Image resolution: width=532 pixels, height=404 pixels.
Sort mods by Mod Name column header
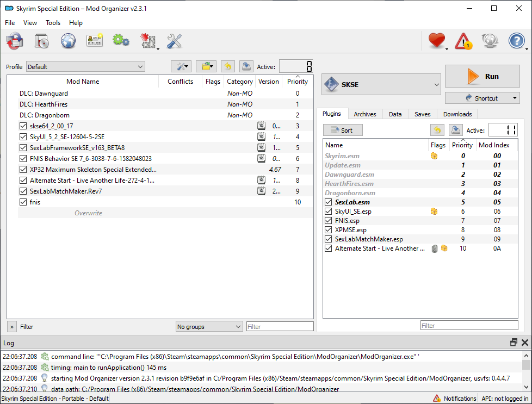(x=83, y=82)
